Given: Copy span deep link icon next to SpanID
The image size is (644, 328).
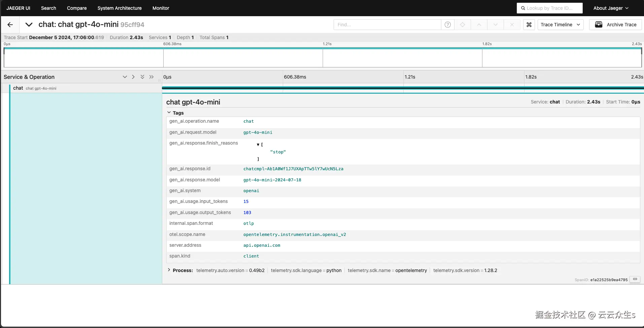Looking at the screenshot, I should [635, 279].
